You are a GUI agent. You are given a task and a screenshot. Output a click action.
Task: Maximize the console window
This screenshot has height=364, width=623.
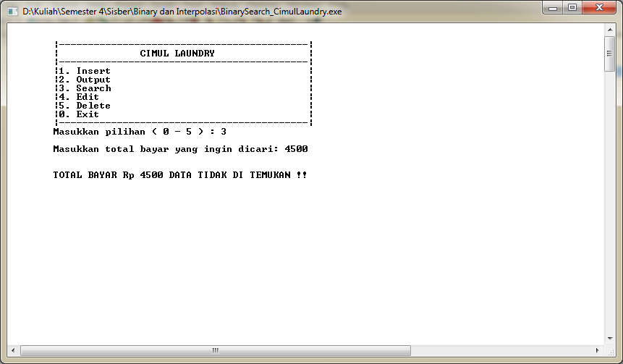[572, 7]
